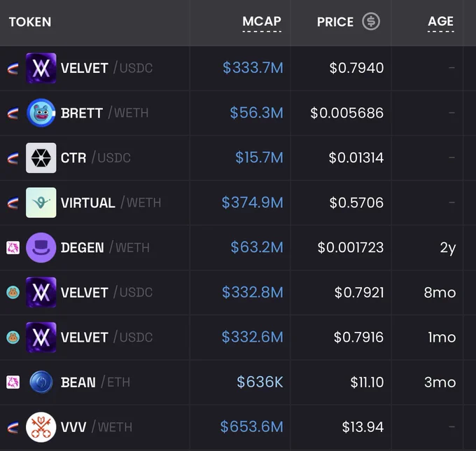This screenshot has height=451, width=476.
Task: Select the VIRTUAL token light-green logo
Action: tap(41, 202)
